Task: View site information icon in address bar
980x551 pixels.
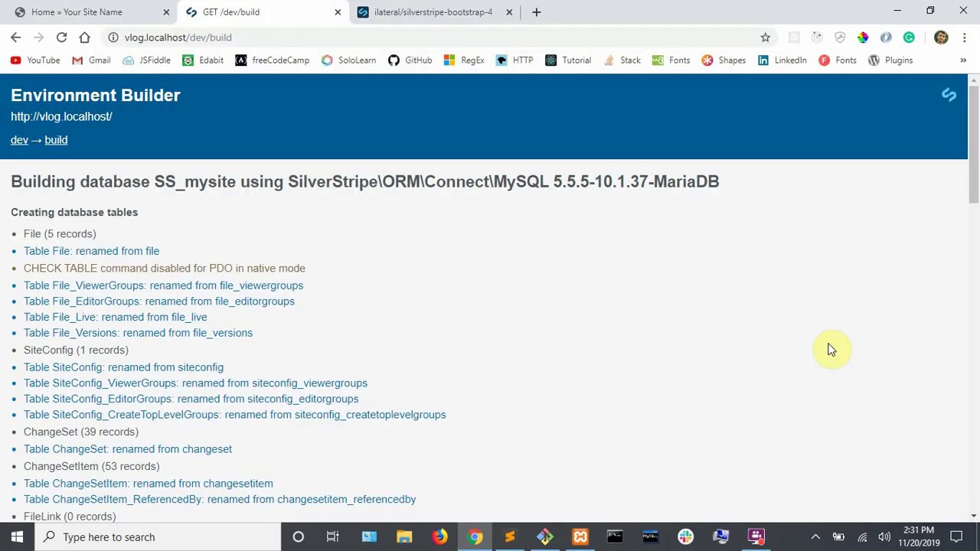Action: 113,37
